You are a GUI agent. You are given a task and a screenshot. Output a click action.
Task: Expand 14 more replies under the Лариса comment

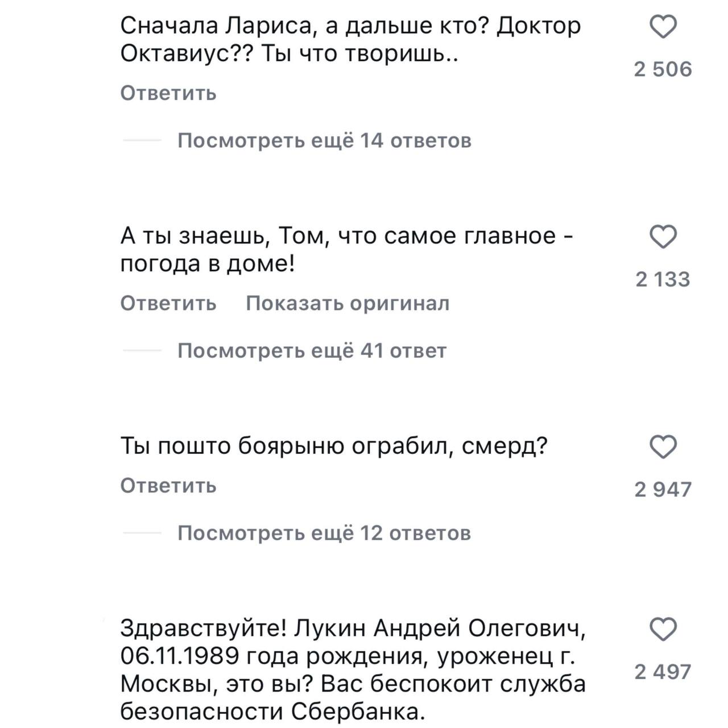pos(324,140)
